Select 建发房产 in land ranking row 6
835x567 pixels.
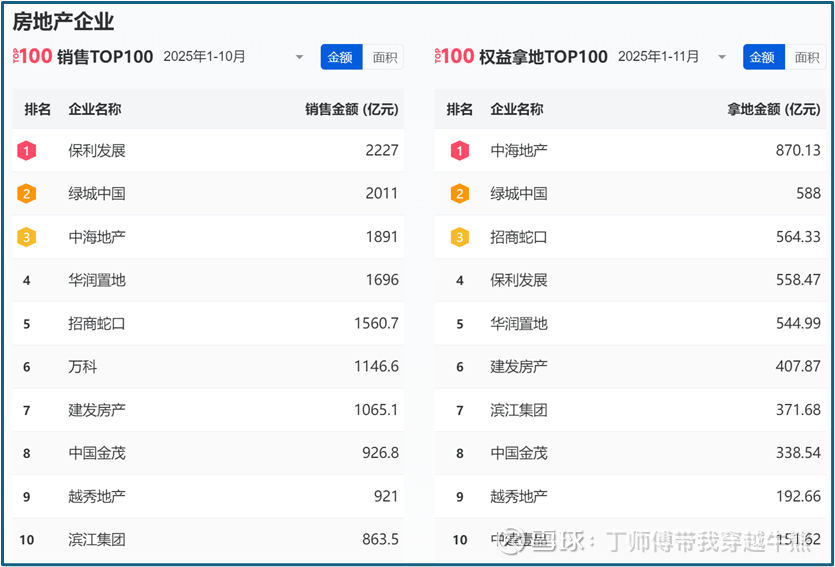(519, 367)
